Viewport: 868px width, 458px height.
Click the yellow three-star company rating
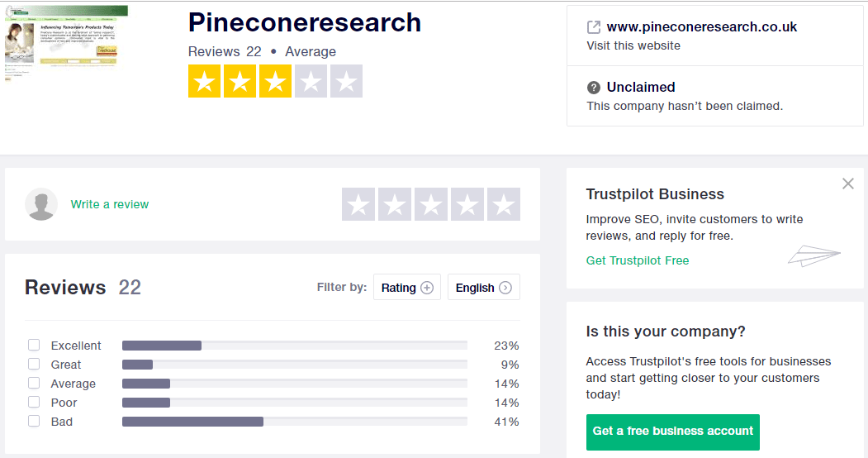(275, 81)
